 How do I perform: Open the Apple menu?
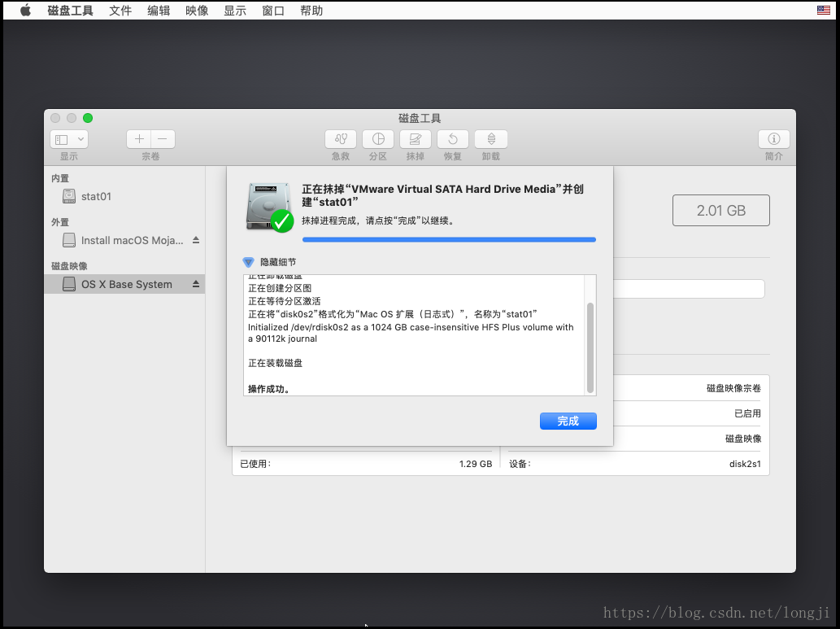click(25, 11)
